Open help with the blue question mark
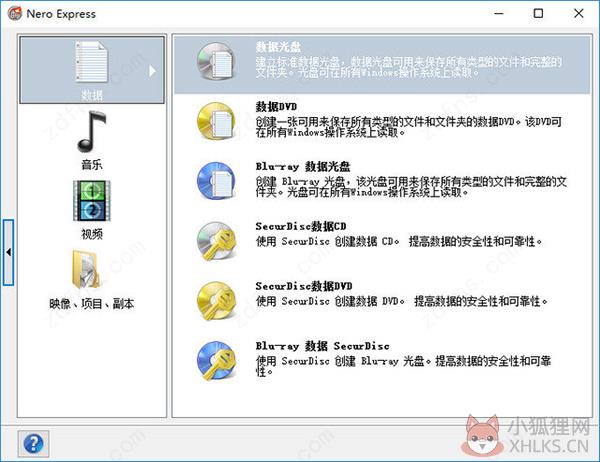The height and width of the screenshot is (462, 600). (33, 444)
